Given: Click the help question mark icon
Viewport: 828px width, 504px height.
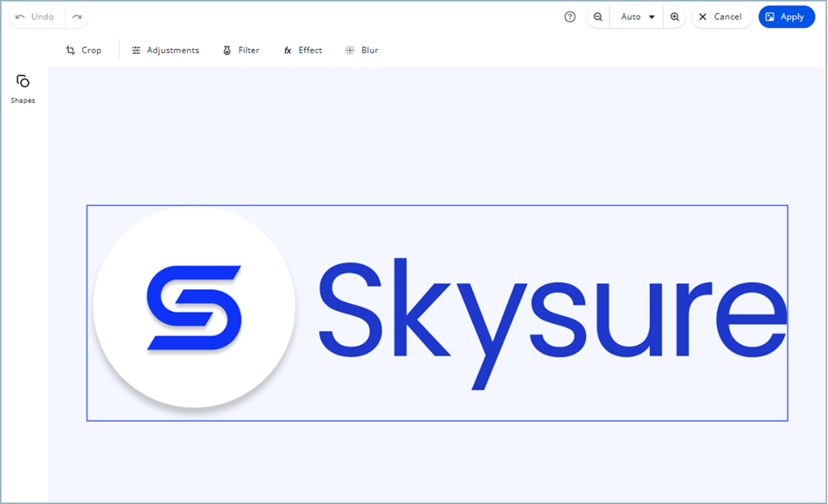Looking at the screenshot, I should point(570,17).
